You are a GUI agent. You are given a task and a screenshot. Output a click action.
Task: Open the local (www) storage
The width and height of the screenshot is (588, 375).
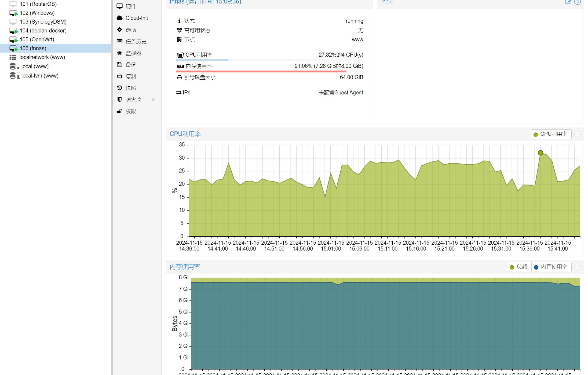pos(35,66)
